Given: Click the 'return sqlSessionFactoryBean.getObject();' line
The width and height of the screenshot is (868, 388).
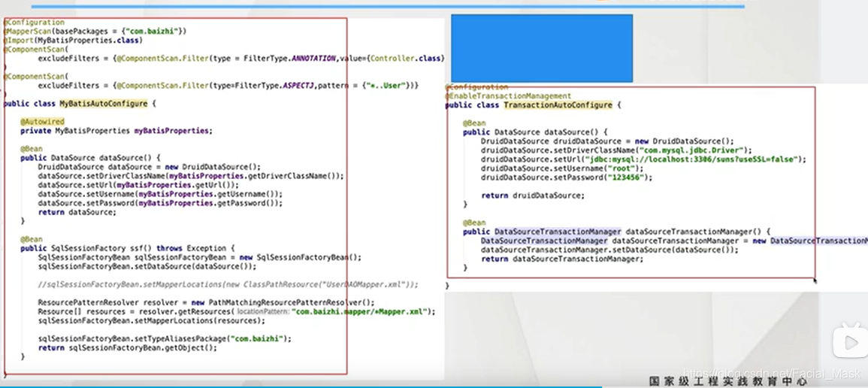Looking at the screenshot, I should point(127,348).
